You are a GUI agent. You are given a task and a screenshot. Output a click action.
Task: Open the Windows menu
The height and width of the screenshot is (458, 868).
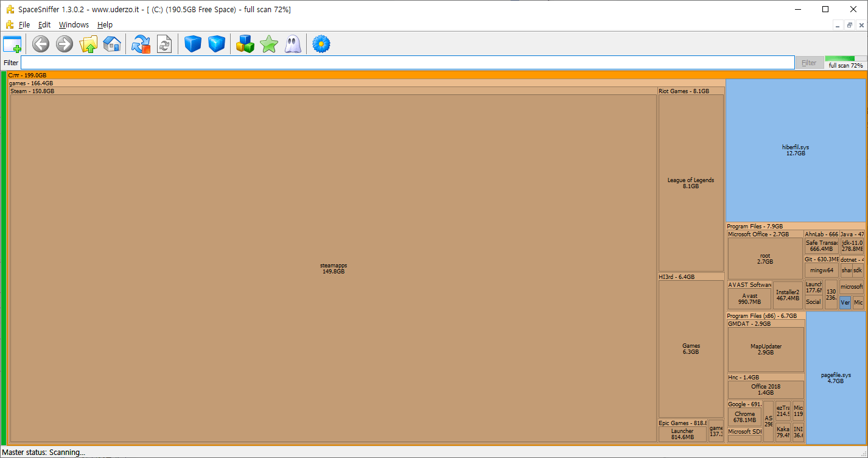click(74, 25)
